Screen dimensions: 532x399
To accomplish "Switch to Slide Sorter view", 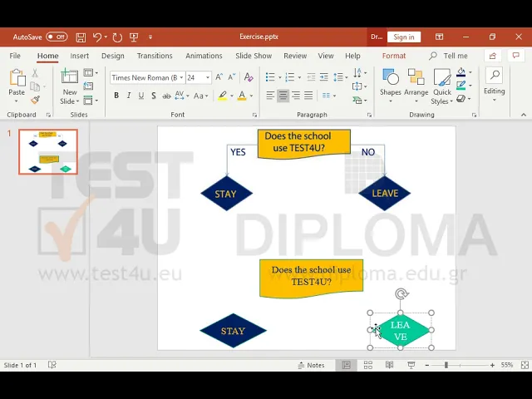I will click(368, 365).
